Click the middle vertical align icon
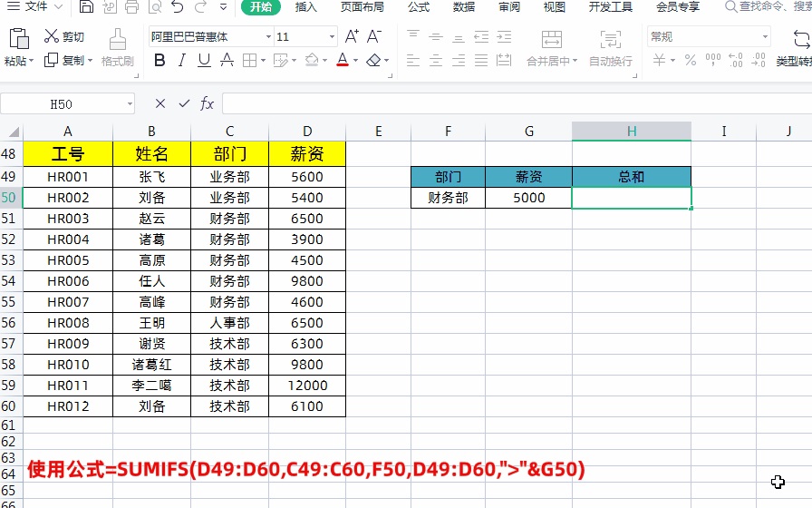 pyautogui.click(x=436, y=36)
